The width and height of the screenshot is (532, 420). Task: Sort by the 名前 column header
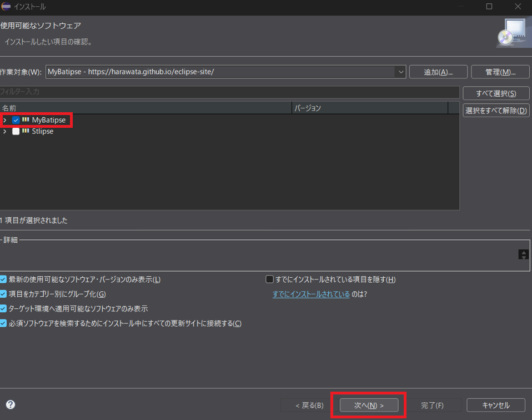144,108
